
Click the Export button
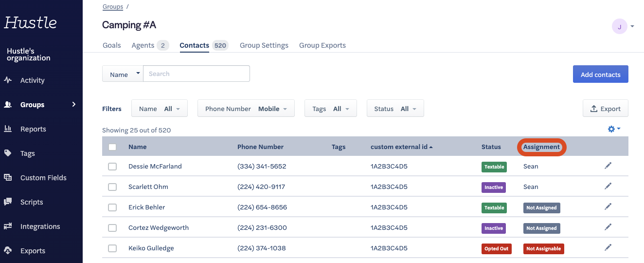(606, 109)
